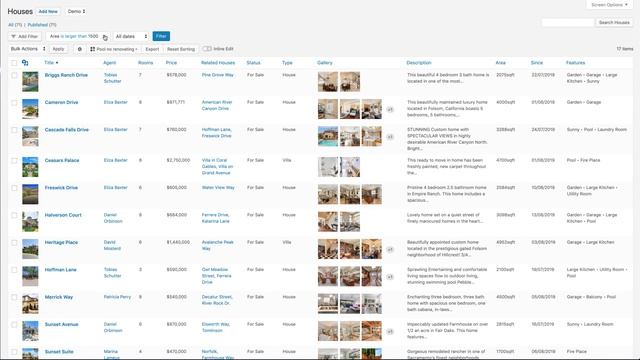Check the Cameron Drive row checkbox

click(14, 102)
